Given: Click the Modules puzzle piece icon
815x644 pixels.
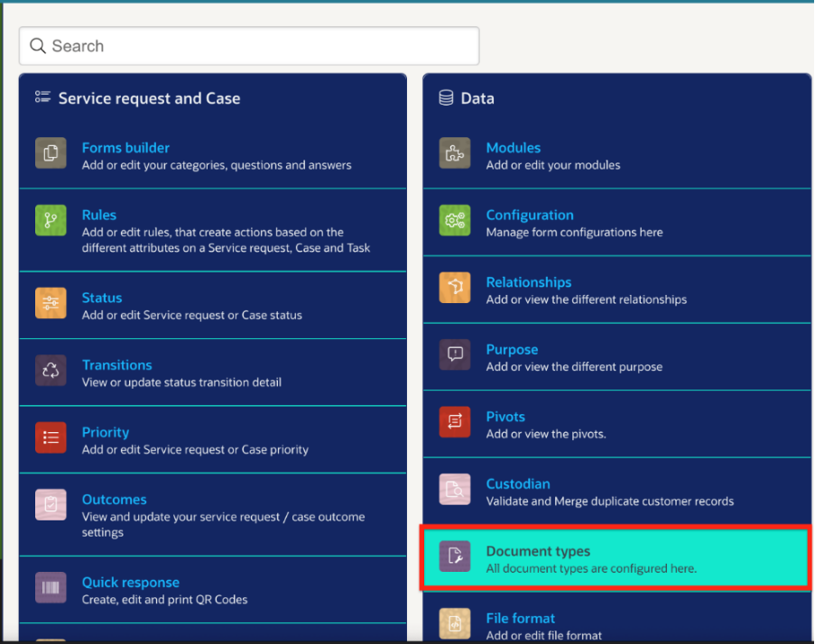Looking at the screenshot, I should coord(455,152).
